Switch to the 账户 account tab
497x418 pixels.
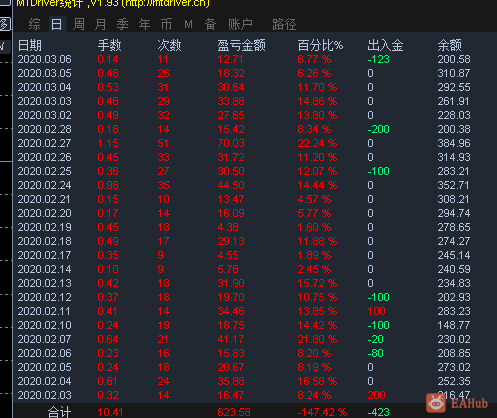coord(240,24)
